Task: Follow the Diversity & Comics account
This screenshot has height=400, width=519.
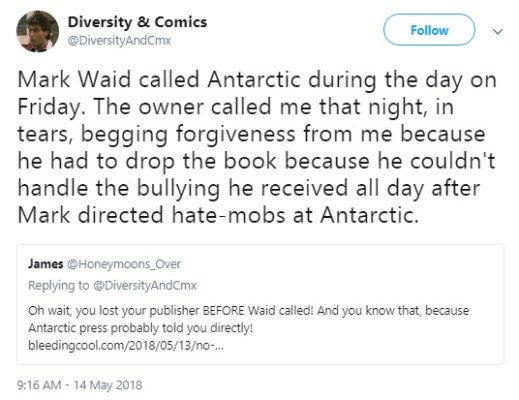Action: [x=429, y=30]
